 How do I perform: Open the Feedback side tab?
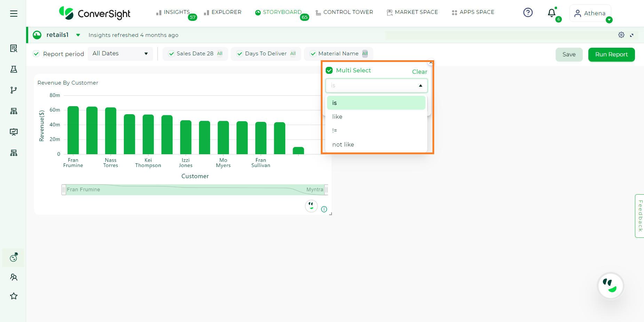(x=639, y=216)
